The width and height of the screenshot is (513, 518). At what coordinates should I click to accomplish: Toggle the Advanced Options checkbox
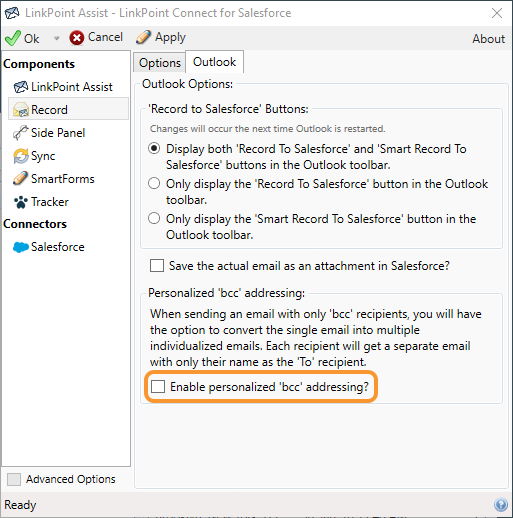coord(14,479)
